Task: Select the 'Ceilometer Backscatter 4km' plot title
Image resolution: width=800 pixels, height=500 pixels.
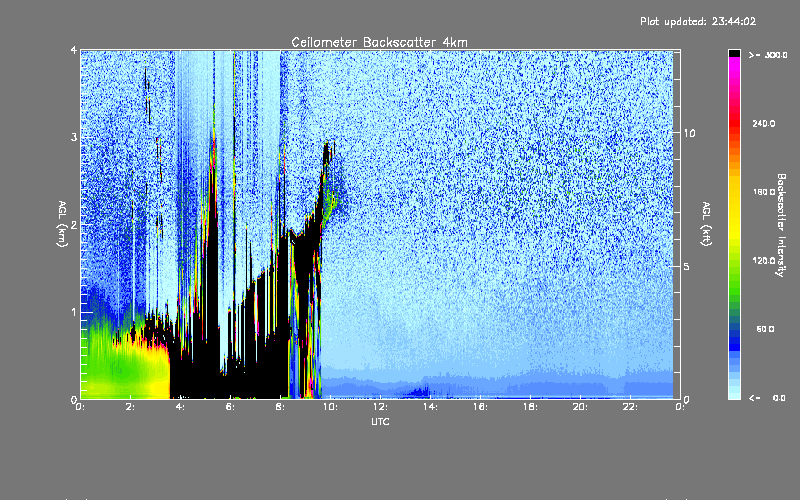Action: pyautogui.click(x=379, y=42)
